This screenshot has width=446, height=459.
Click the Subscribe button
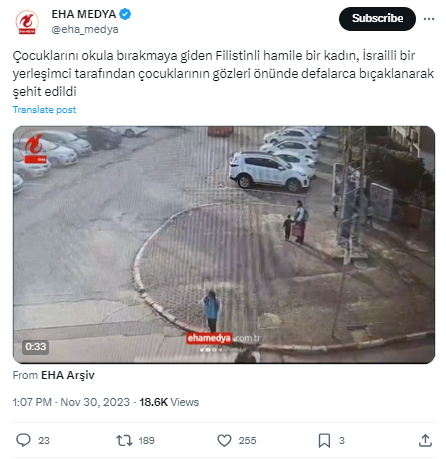(x=377, y=19)
